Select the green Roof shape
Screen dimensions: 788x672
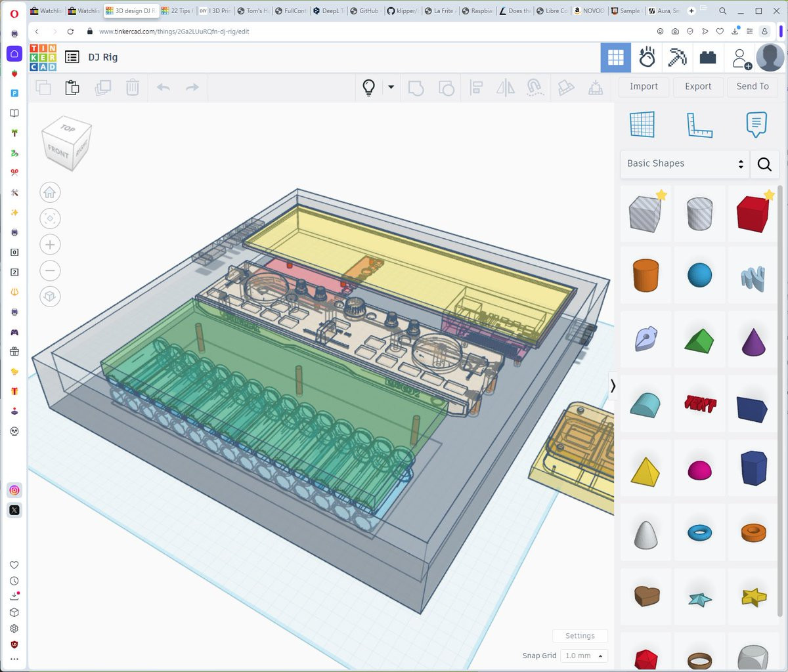pyautogui.click(x=699, y=341)
